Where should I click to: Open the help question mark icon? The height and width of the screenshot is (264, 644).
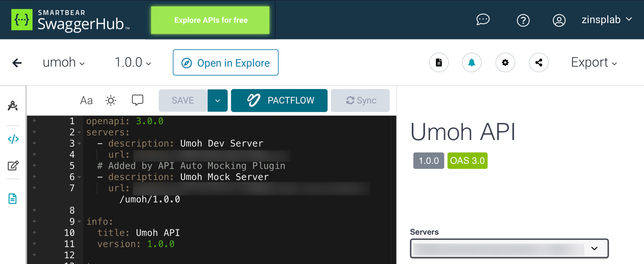[523, 20]
